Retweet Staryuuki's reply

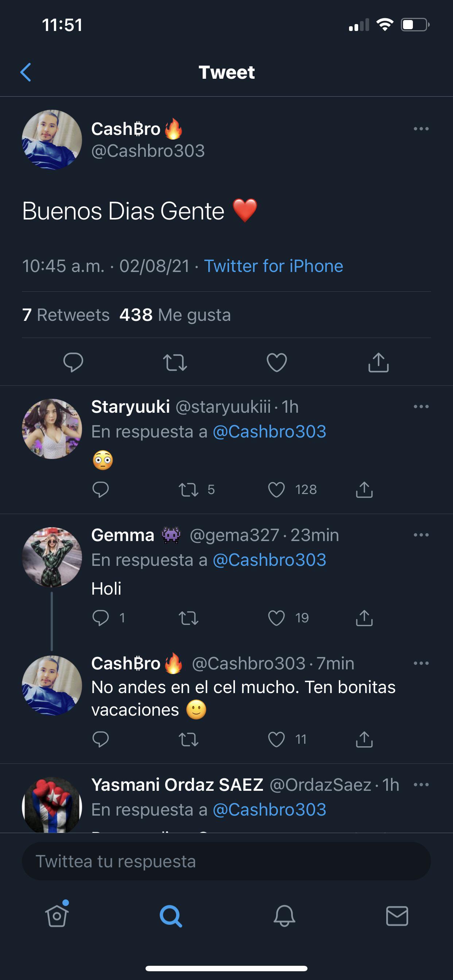[x=189, y=490]
